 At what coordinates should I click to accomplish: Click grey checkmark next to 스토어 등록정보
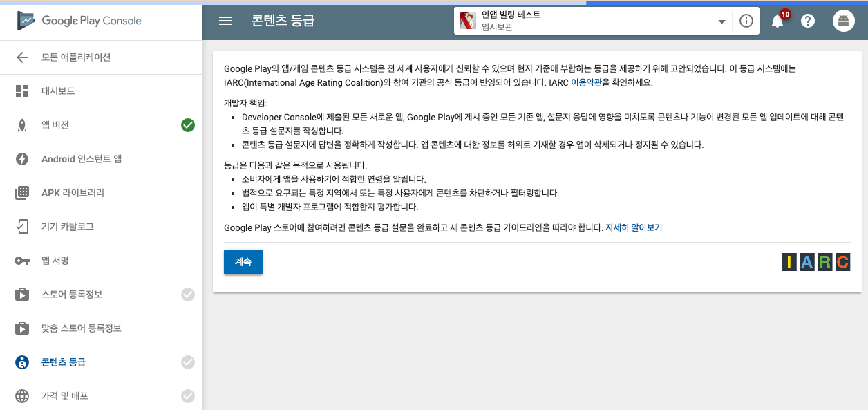pos(188,295)
